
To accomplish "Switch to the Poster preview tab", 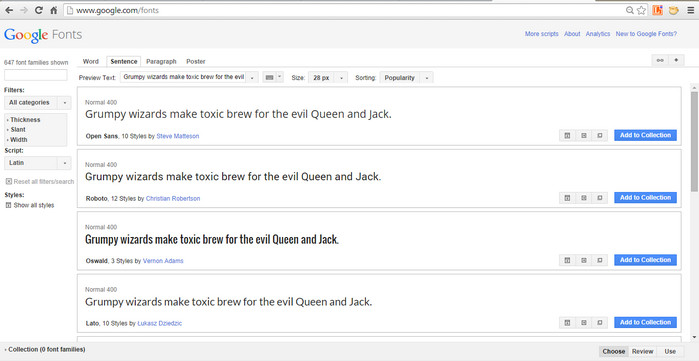I will point(196,62).
